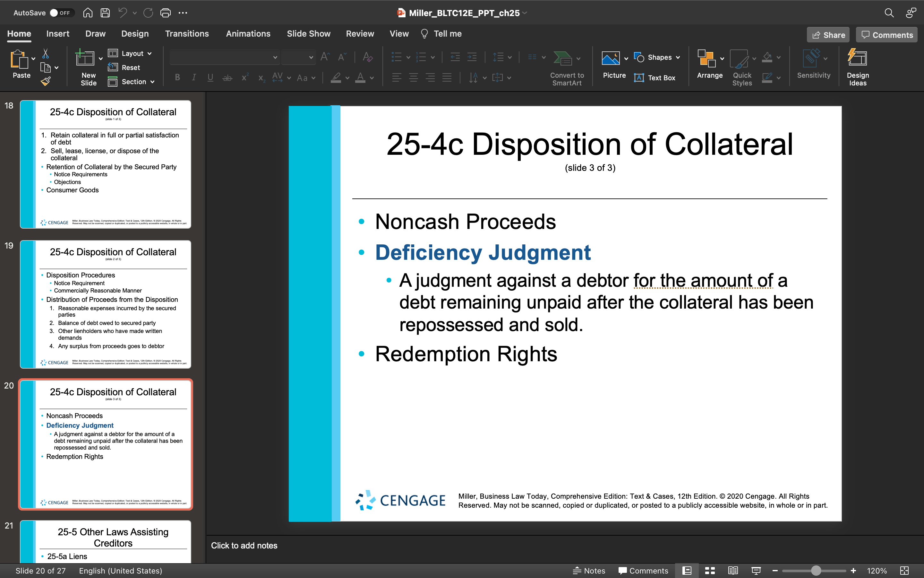Toggle Subscript formatting
The height and width of the screenshot is (578, 924).
[x=261, y=78]
